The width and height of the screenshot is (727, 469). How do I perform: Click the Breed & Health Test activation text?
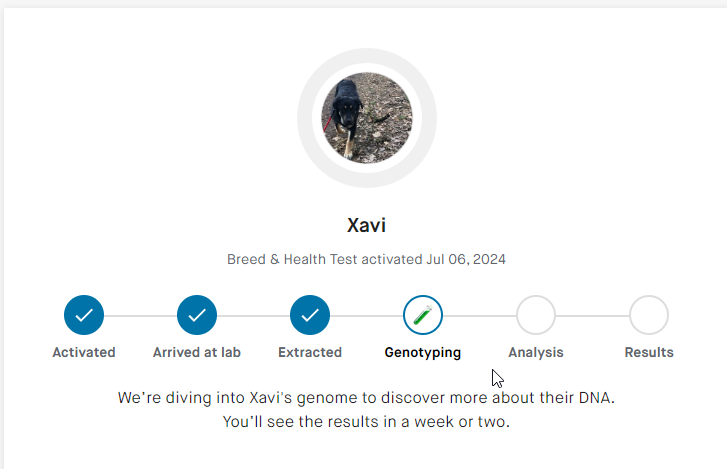(367, 259)
